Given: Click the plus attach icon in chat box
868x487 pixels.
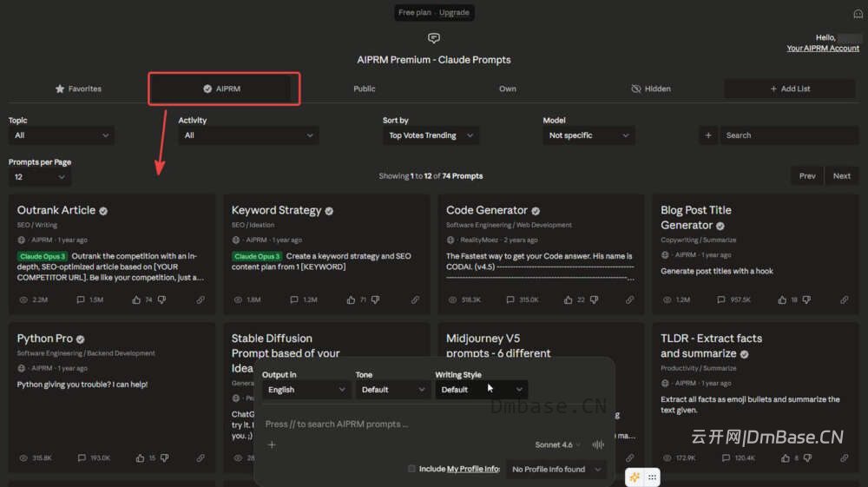Looking at the screenshot, I should click(272, 444).
